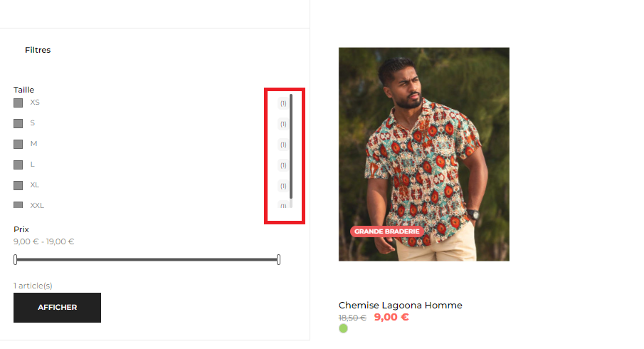Screen dimensions: 644x349
Task: Click the XL item count badge
Action: click(x=283, y=186)
